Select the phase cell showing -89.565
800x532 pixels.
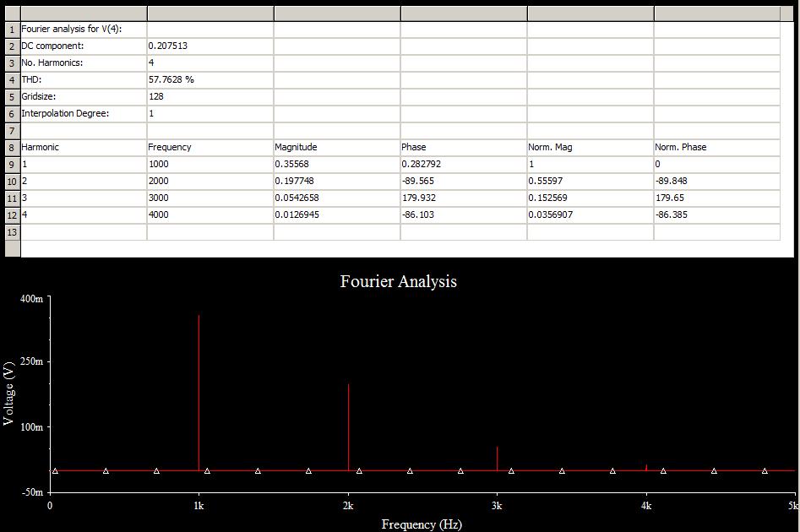point(463,181)
